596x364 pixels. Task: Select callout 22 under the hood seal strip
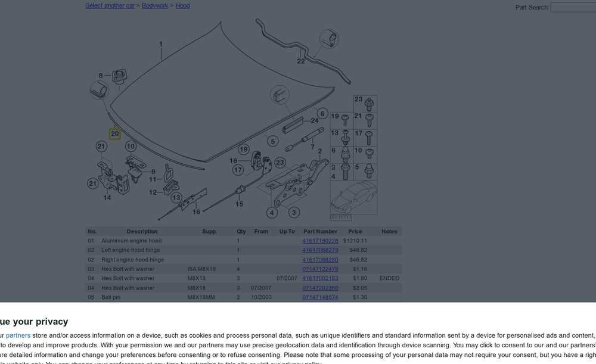click(x=300, y=61)
